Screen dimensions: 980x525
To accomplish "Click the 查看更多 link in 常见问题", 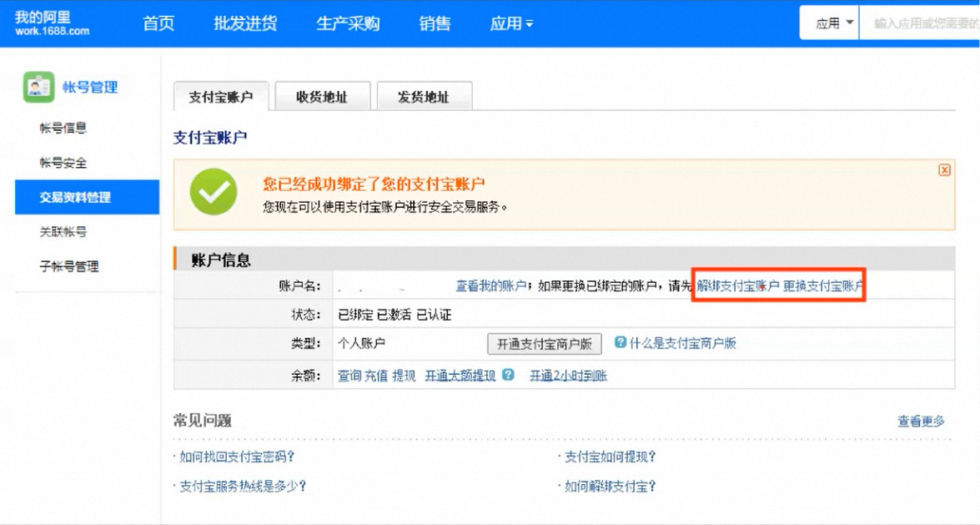I will coord(921,422).
